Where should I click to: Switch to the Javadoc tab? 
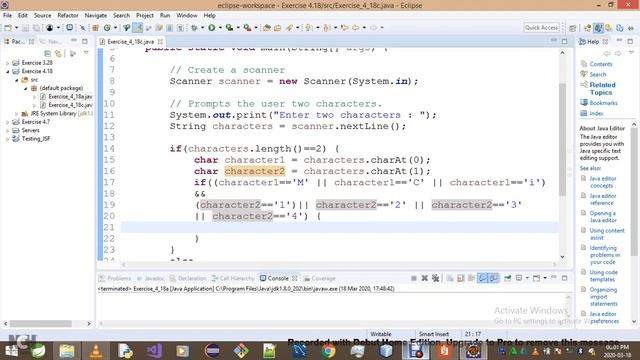pyautogui.click(x=150, y=278)
